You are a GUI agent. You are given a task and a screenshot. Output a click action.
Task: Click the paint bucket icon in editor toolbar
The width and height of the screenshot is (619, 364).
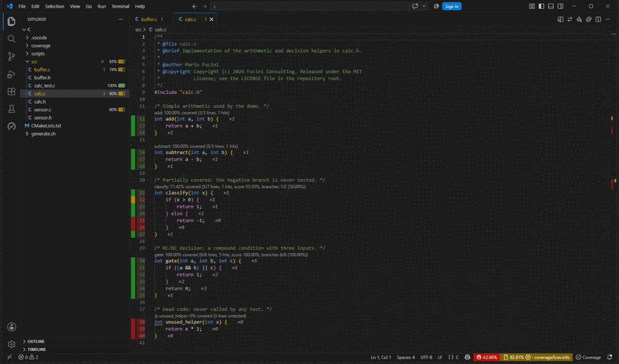[579, 19]
